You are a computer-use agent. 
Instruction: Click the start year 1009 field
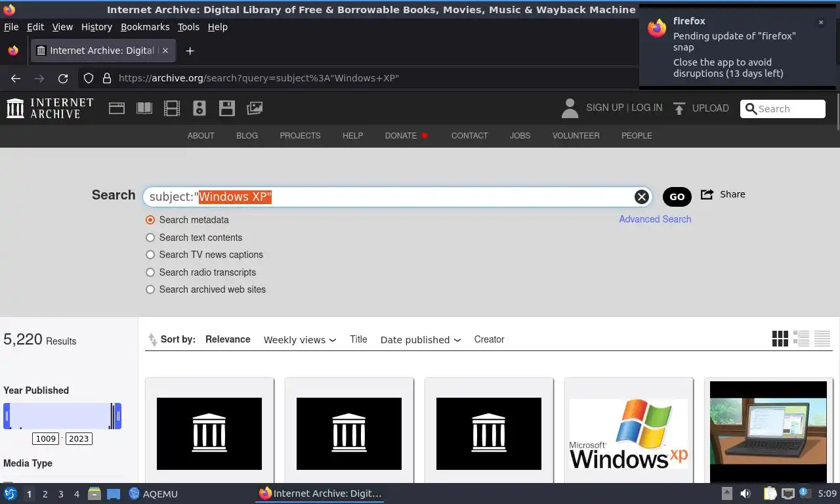pos(46,438)
